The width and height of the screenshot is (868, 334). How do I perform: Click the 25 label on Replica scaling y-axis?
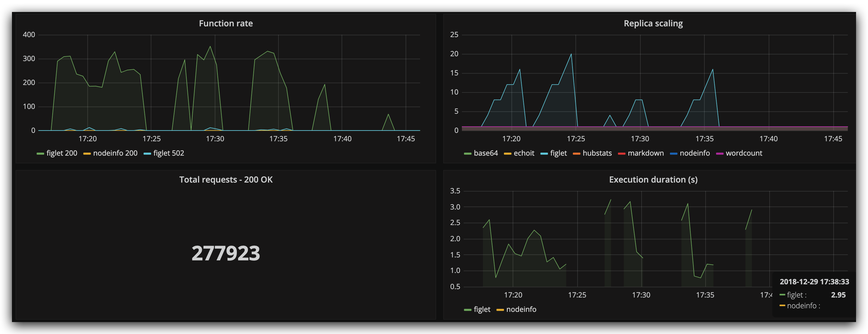point(454,35)
